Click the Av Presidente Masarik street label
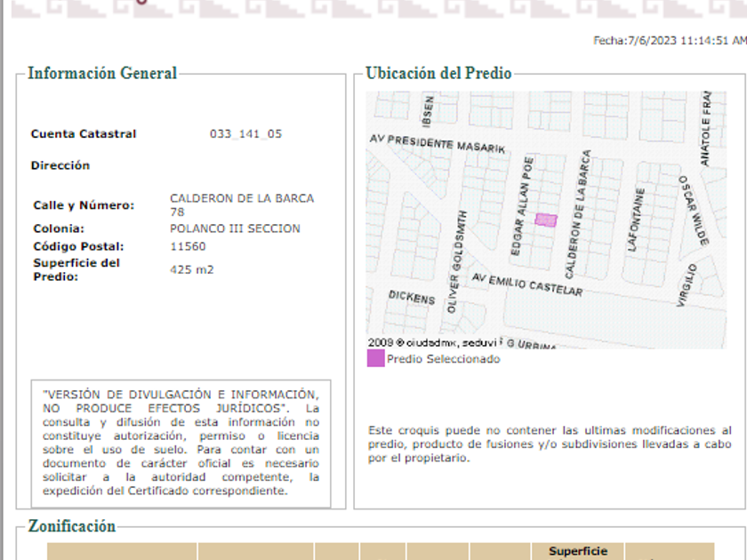Viewport: 747px width, 560px height. pos(437,143)
